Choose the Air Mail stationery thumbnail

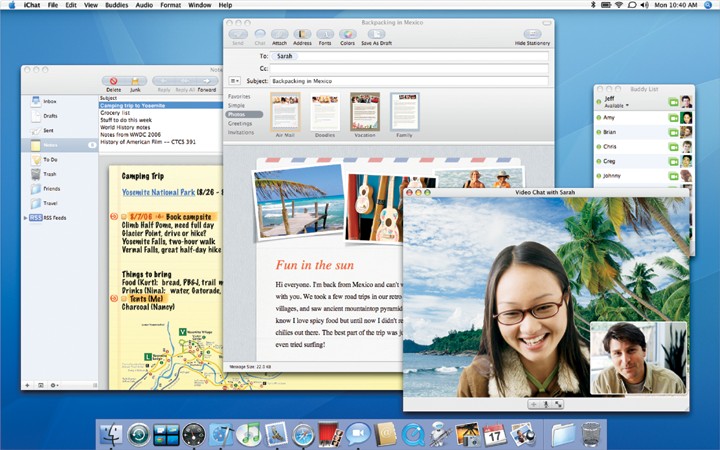(x=285, y=112)
